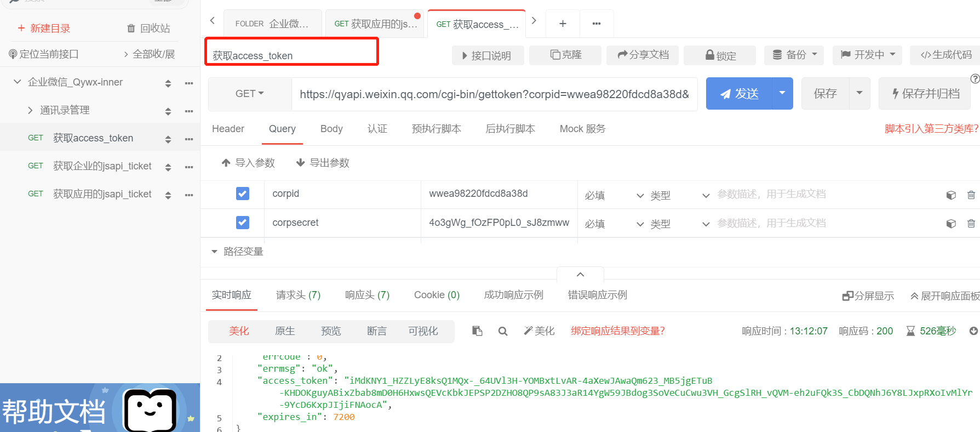Image resolution: width=980 pixels, height=432 pixels.
Task: Delete the corpid parameter row
Action: [971, 195]
